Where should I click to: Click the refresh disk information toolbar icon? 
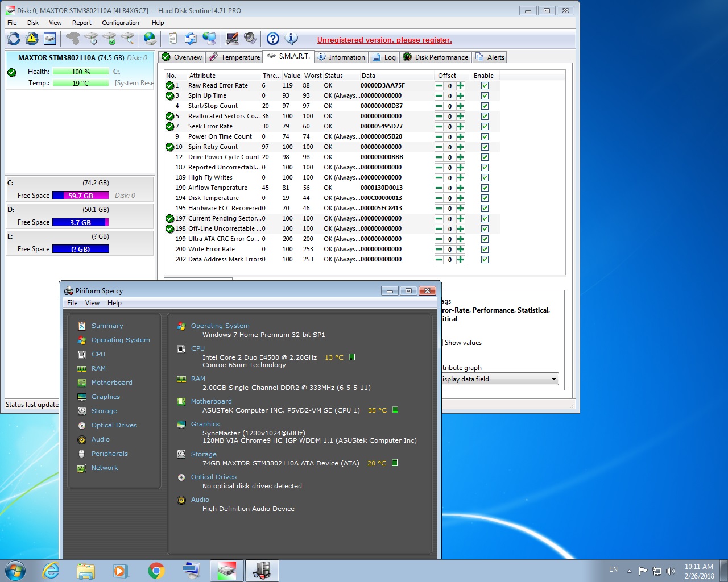click(14, 39)
